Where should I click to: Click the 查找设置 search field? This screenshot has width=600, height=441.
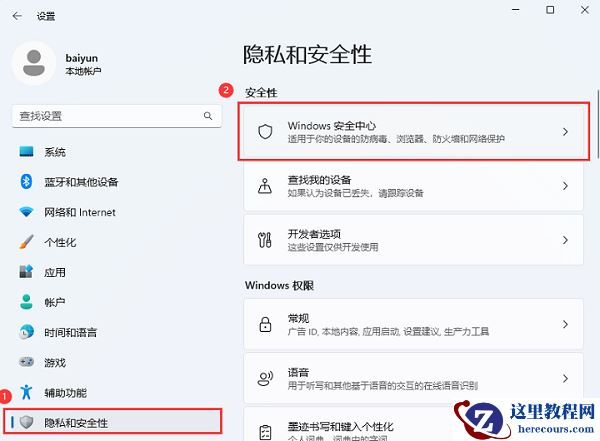[x=116, y=116]
